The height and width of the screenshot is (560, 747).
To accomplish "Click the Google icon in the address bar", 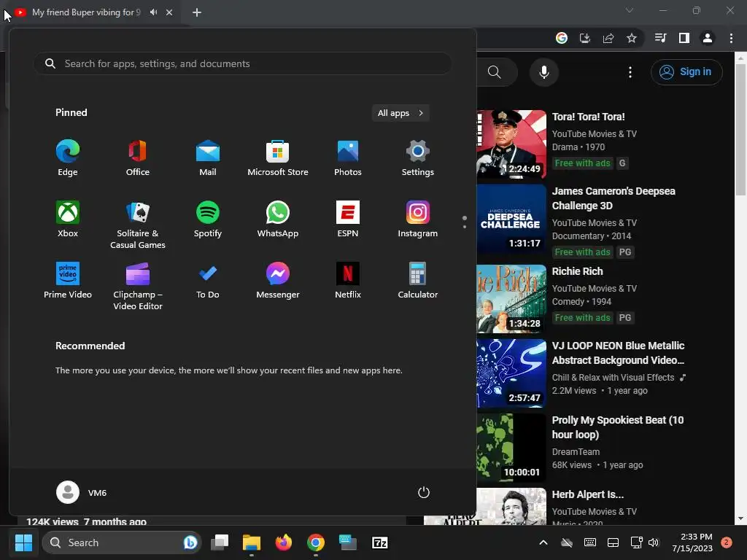I will pos(562,38).
